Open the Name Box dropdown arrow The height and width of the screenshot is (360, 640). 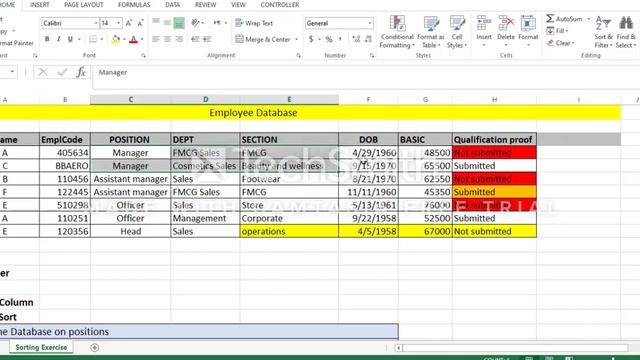[12, 72]
